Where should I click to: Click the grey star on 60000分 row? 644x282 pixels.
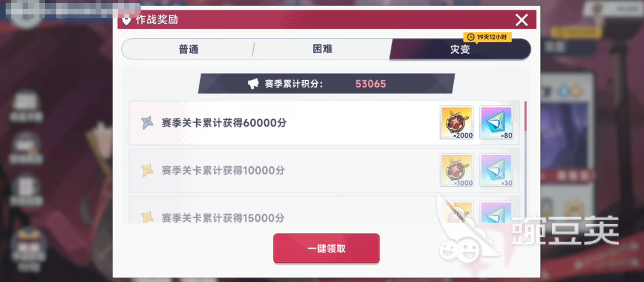pos(147,123)
